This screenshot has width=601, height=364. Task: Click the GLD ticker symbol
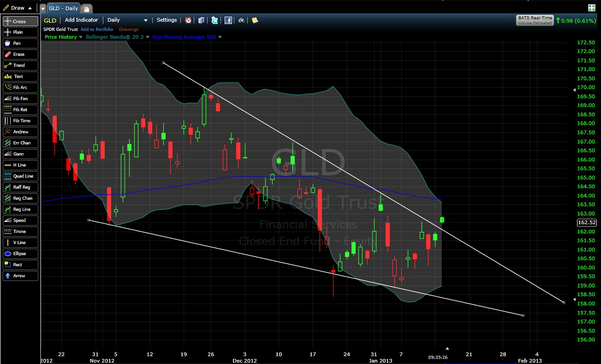(50, 20)
